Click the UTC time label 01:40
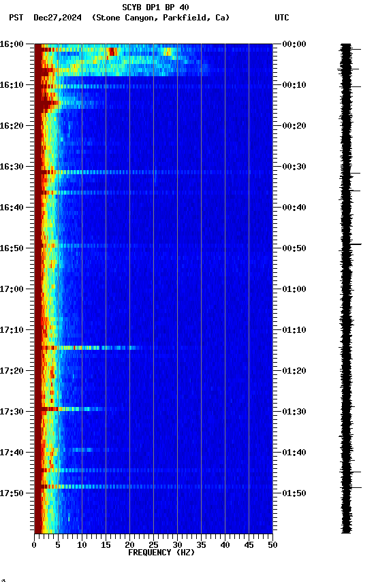The image size is (376, 588). [x=294, y=453]
